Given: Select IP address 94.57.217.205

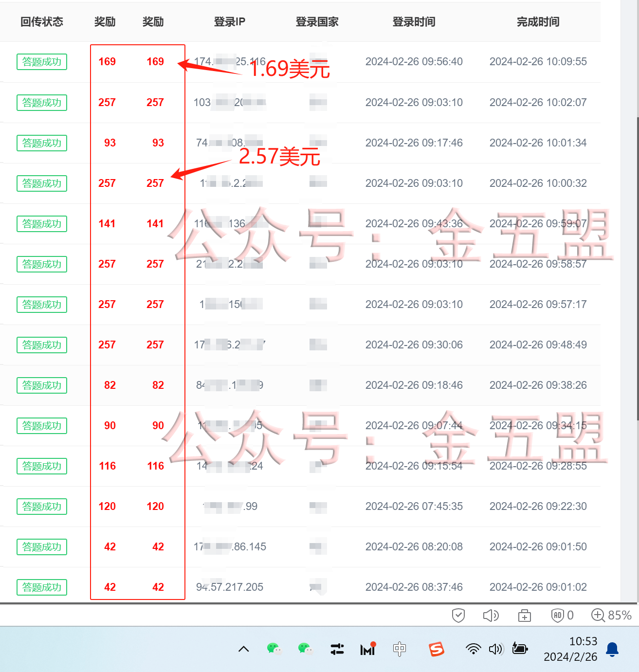Looking at the screenshot, I should (x=230, y=587).
